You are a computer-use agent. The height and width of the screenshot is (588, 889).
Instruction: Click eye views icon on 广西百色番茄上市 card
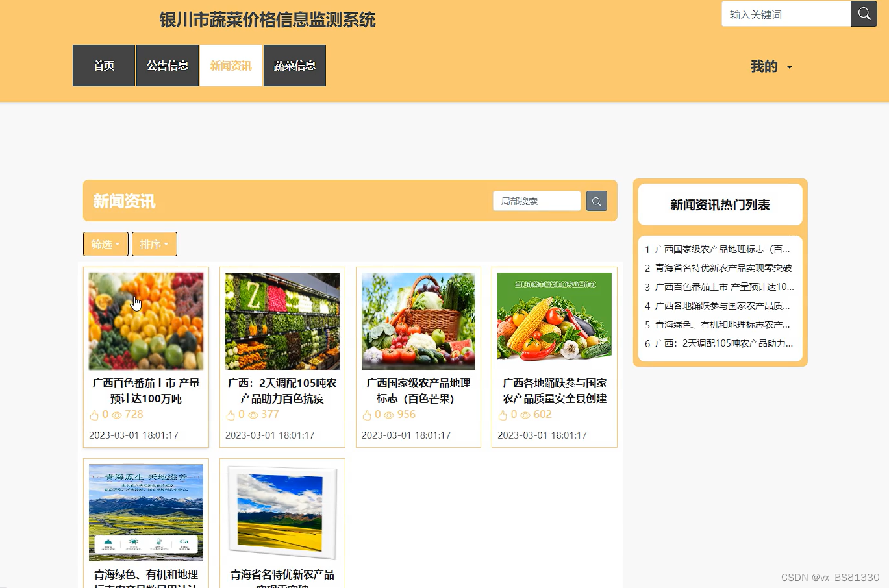(117, 415)
